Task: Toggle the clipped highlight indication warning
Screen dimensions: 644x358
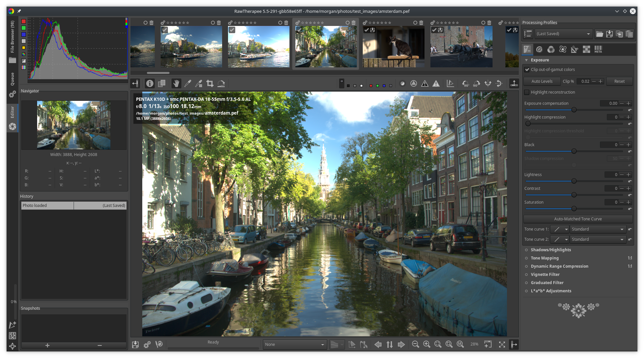Action: 436,83
